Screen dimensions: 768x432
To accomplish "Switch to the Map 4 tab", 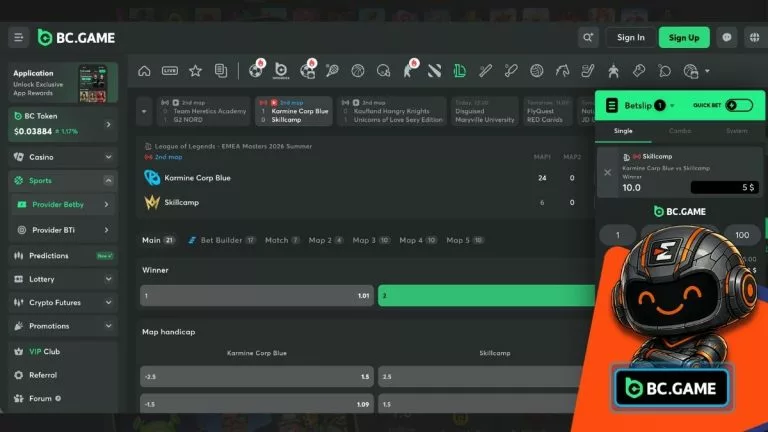I will pos(418,240).
